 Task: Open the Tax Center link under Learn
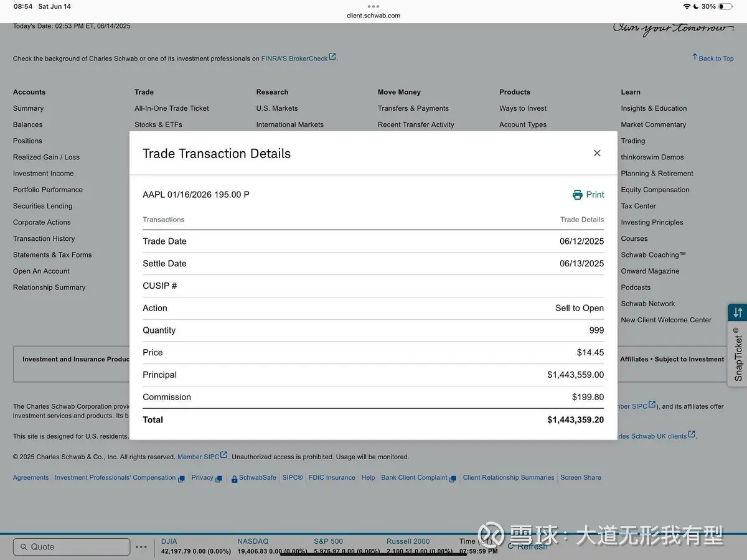pyautogui.click(x=638, y=206)
